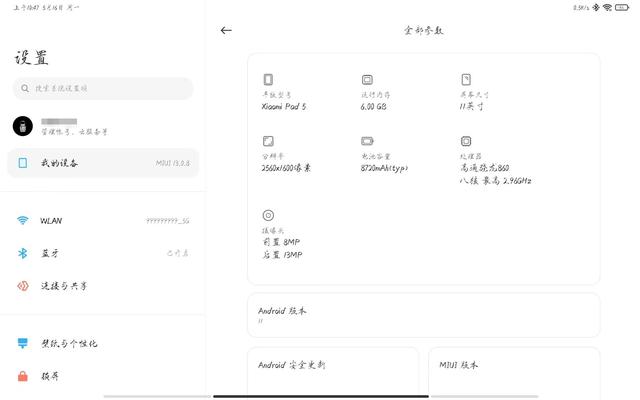Open the 锁屏 settings entry
640x400 pixels.
coord(103,376)
